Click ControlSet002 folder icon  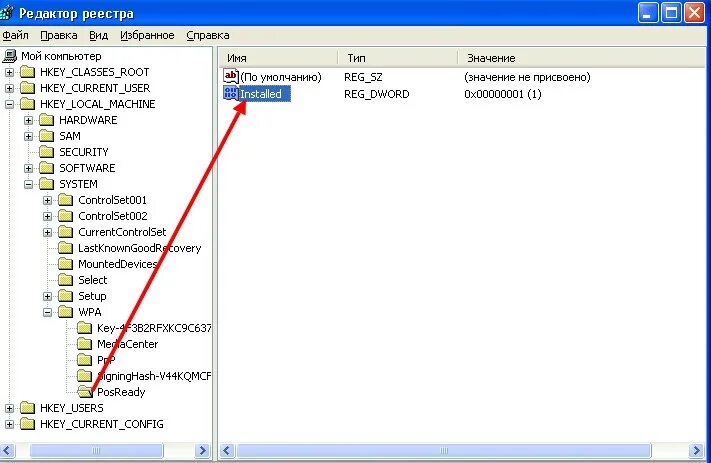coord(66,216)
